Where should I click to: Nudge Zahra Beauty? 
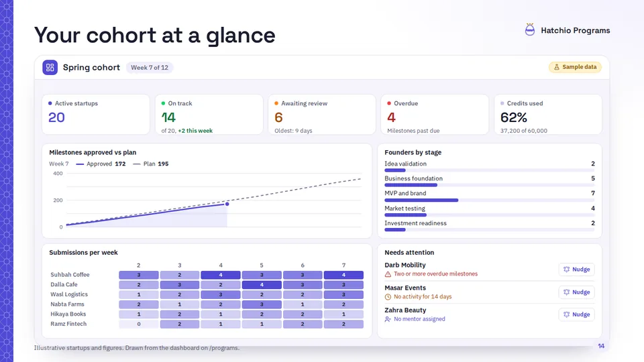(577, 314)
